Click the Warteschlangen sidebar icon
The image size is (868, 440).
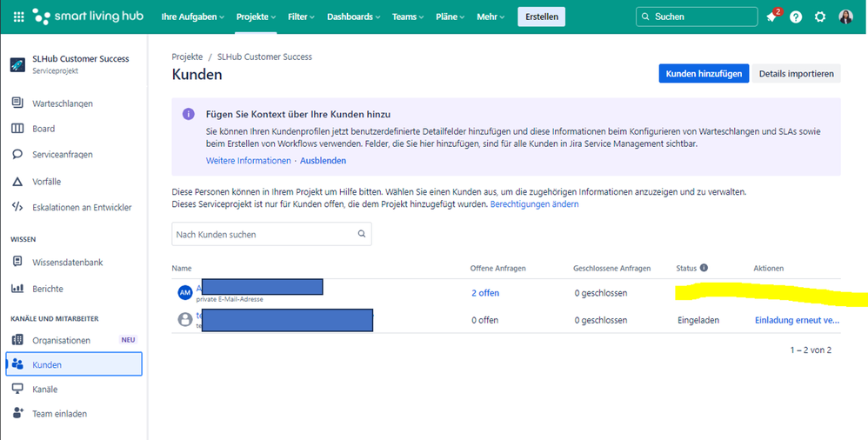click(x=17, y=103)
